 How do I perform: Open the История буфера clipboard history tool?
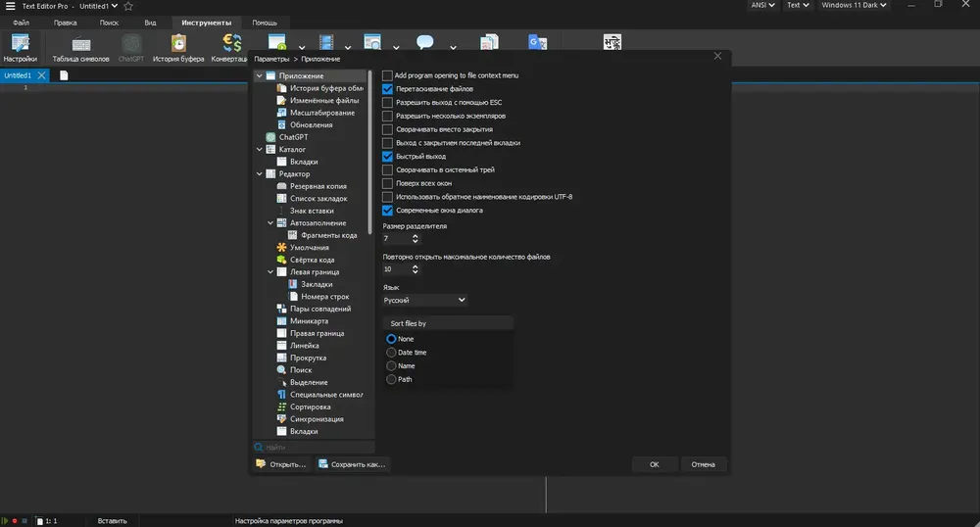(x=178, y=48)
